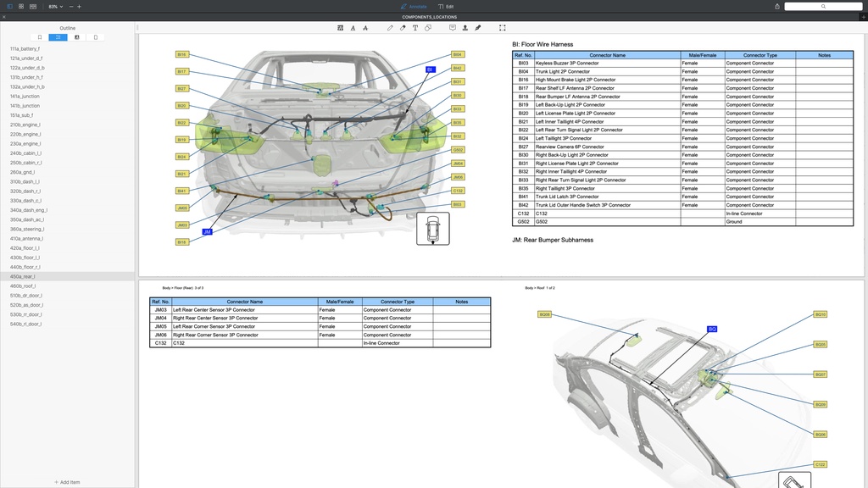Screen dimensions: 868x488
Task: Select the Pencil drawing tool
Action: (x=390, y=27)
